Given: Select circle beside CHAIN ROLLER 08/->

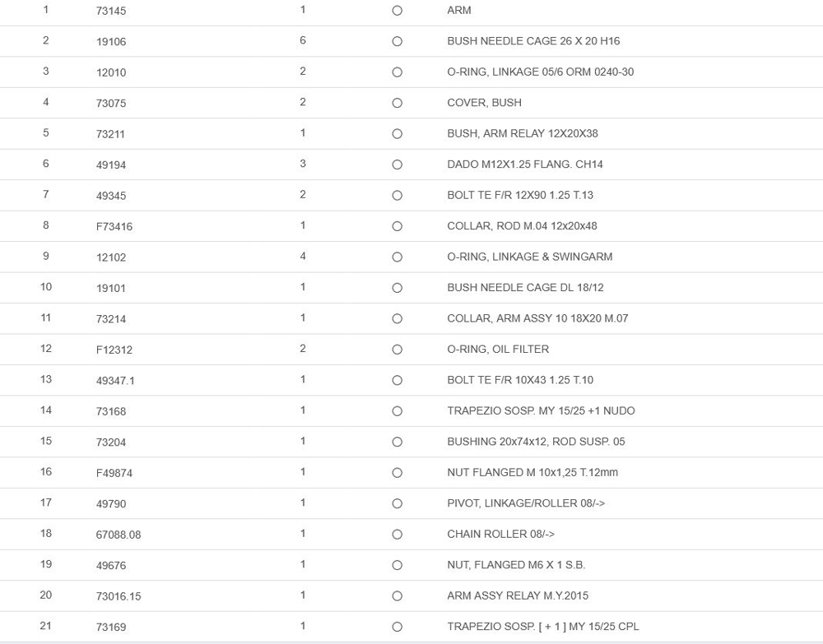Looking at the screenshot, I should (398, 535).
